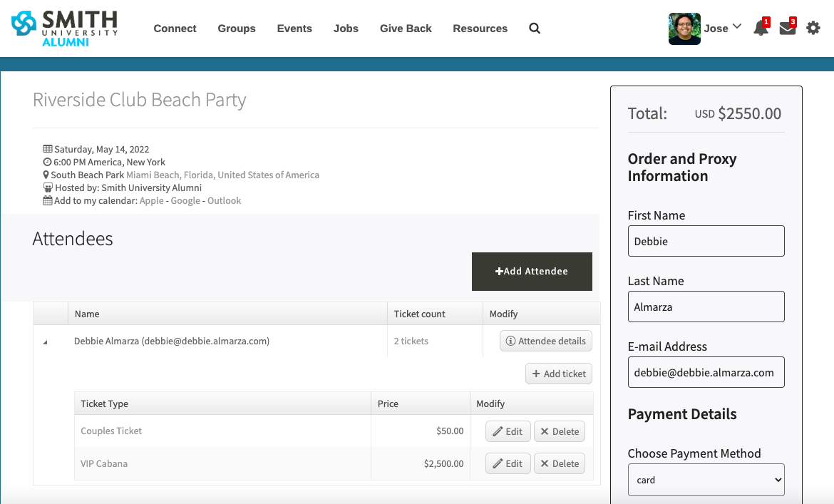Click into the First Name field
This screenshot has height=504, width=834.
click(706, 241)
